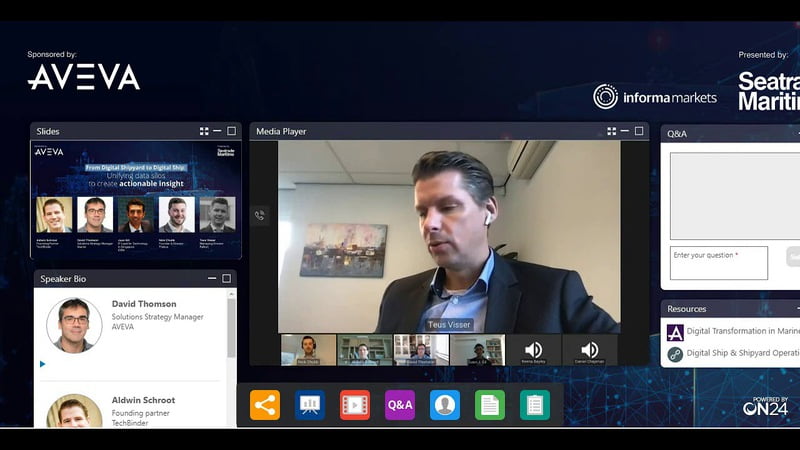Image resolution: width=800 pixels, height=450 pixels.
Task: Open the purple Q&A dock icon
Action: [x=399, y=405]
